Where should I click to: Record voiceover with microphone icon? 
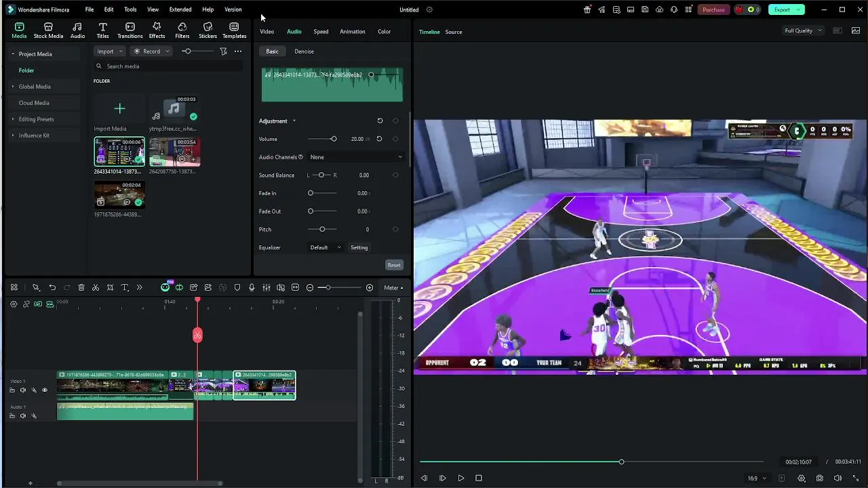[x=252, y=288]
